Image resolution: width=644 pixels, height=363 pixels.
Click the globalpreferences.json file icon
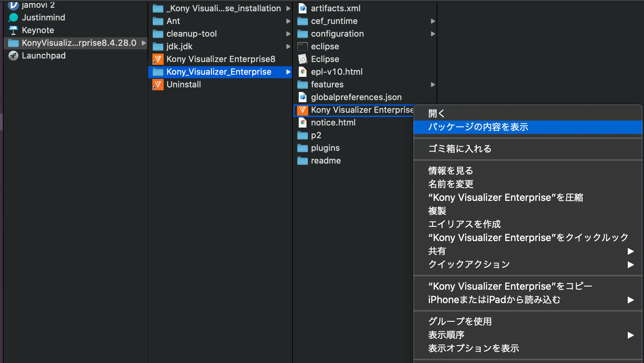click(x=303, y=97)
